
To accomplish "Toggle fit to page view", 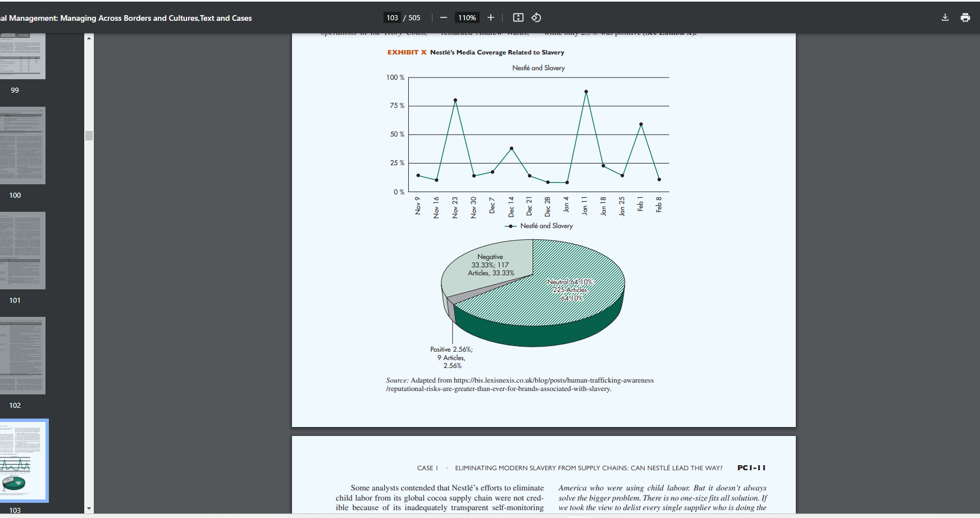I will point(518,17).
